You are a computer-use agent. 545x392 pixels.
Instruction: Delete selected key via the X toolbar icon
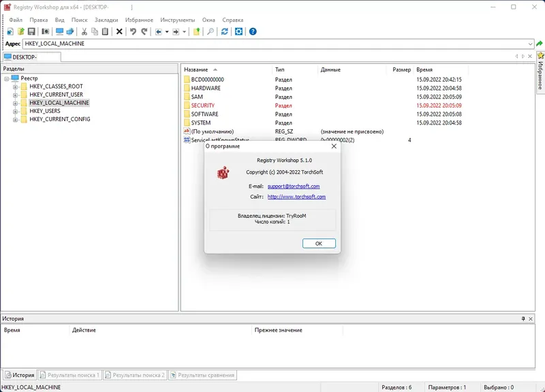click(x=120, y=33)
